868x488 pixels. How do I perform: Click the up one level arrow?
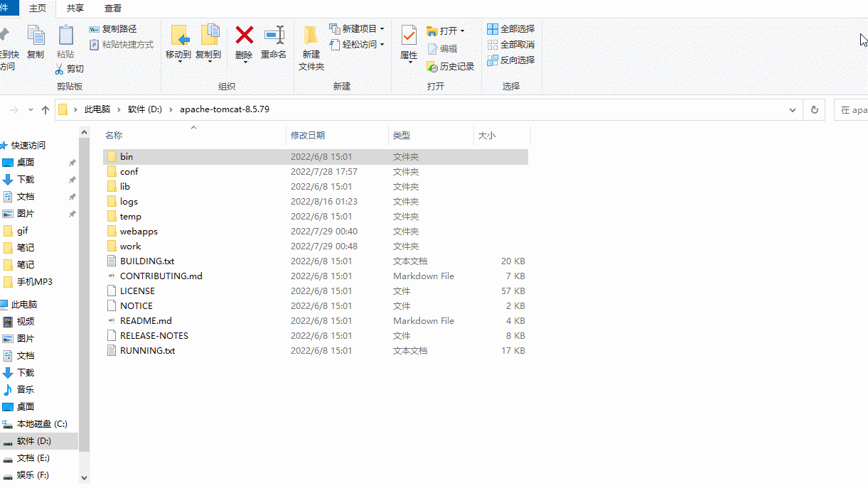point(45,110)
